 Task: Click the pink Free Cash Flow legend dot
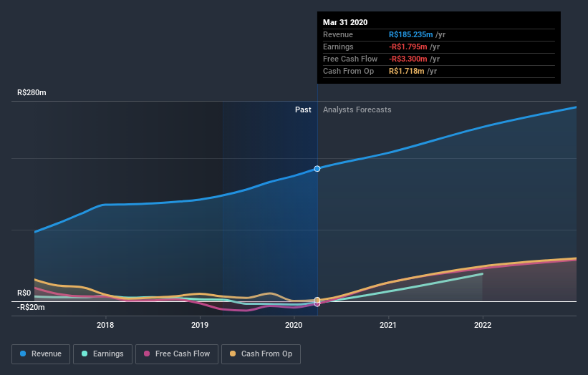click(x=147, y=354)
